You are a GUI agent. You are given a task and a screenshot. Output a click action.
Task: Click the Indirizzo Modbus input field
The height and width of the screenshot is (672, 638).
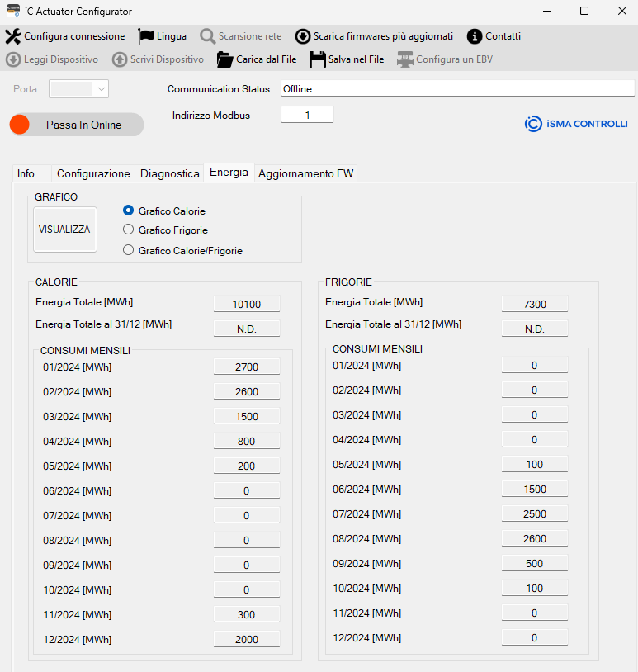click(307, 116)
